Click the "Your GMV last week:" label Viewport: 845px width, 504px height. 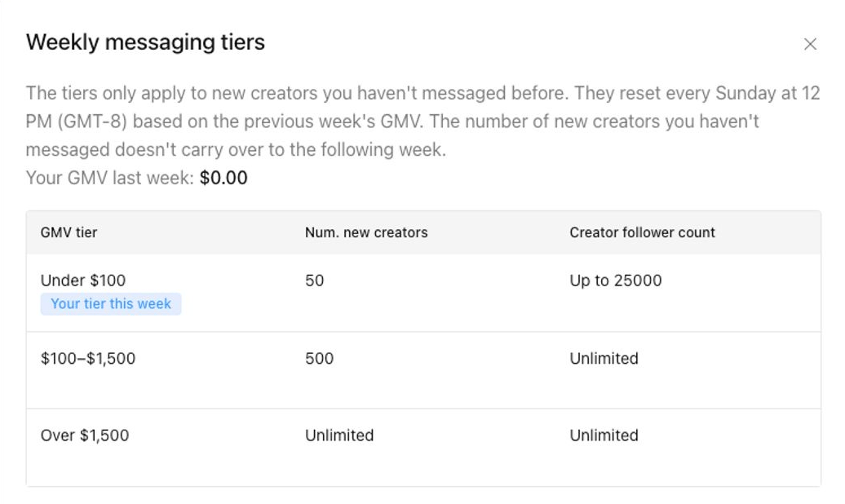(110, 178)
